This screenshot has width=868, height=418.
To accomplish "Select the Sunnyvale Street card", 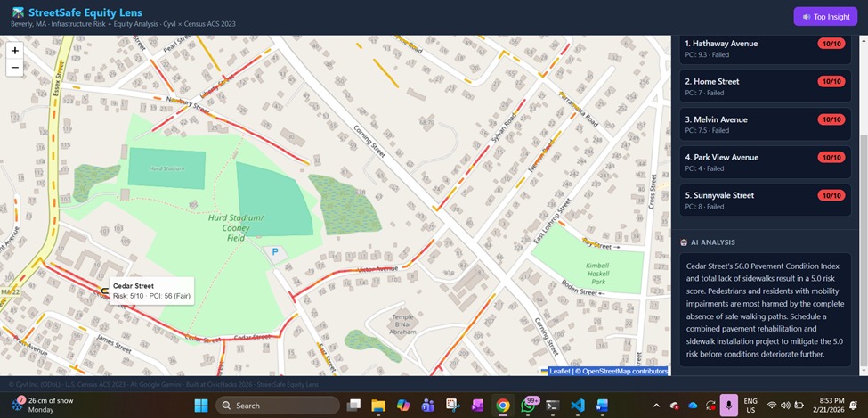I will [x=765, y=201].
